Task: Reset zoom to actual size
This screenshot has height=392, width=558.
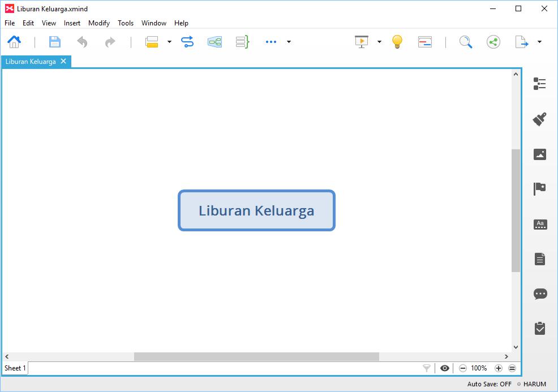Action: coord(512,368)
